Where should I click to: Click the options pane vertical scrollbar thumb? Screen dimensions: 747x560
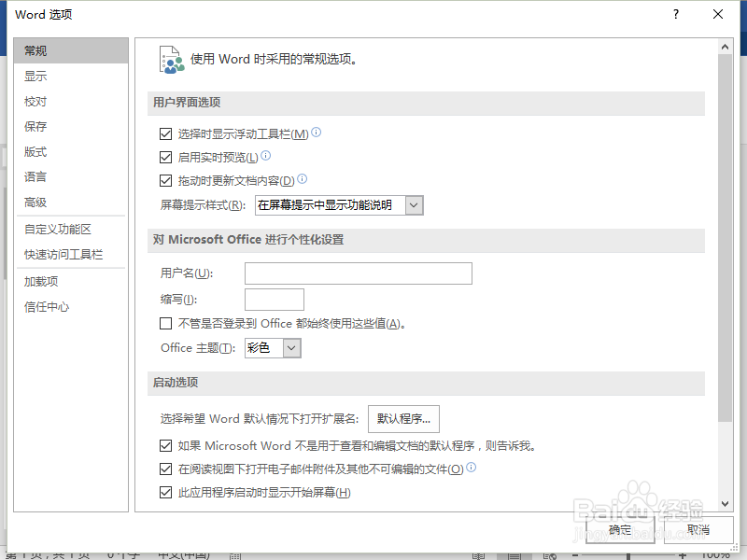click(x=726, y=238)
